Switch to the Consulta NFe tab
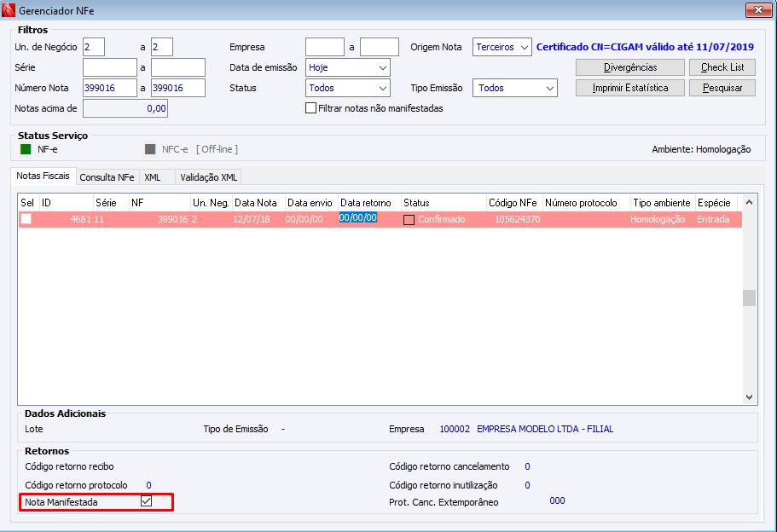777x532 pixels. (x=107, y=177)
